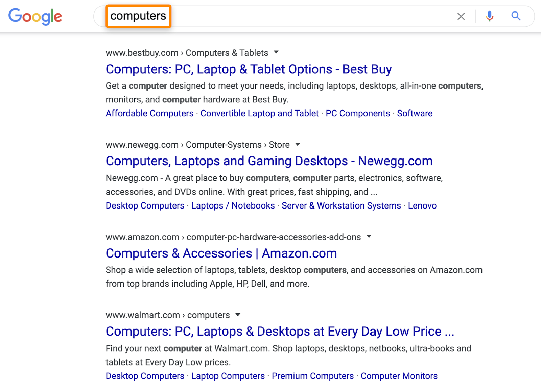Open the Best Buy Computers result title
541x392 pixels.
click(249, 69)
